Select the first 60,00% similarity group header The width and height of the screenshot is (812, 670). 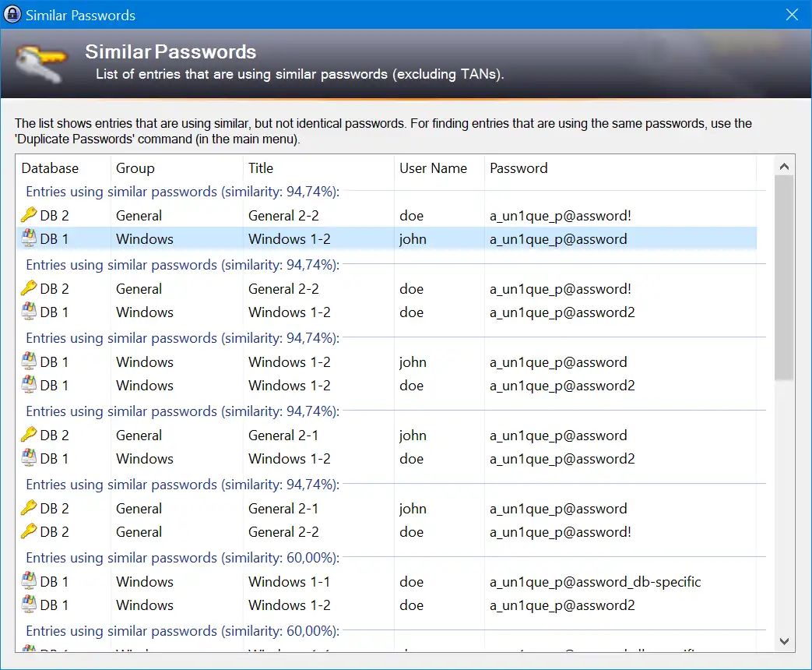(182, 558)
